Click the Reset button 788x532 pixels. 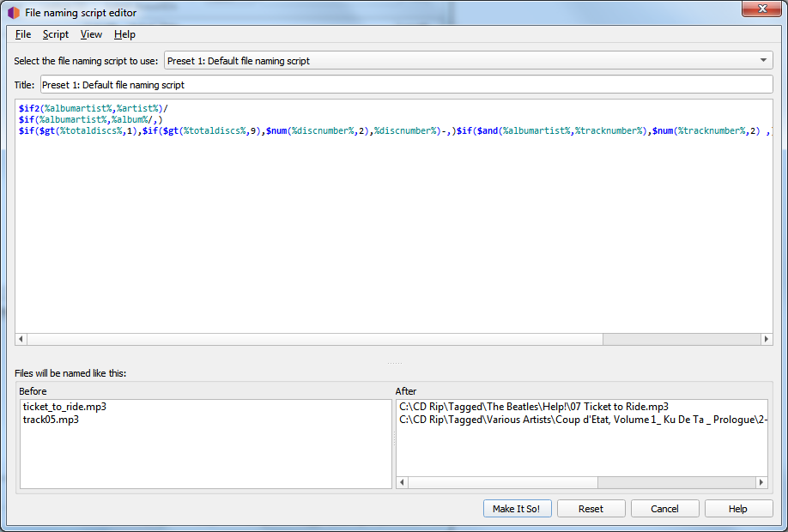point(591,509)
